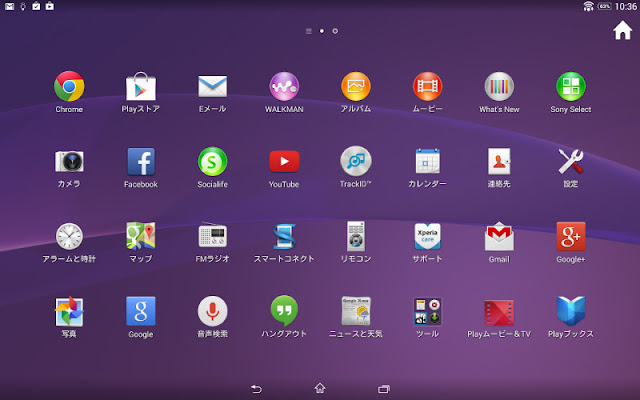The image size is (640, 400).
Task: Tap the Recent apps navigation button
Action: click(x=384, y=389)
